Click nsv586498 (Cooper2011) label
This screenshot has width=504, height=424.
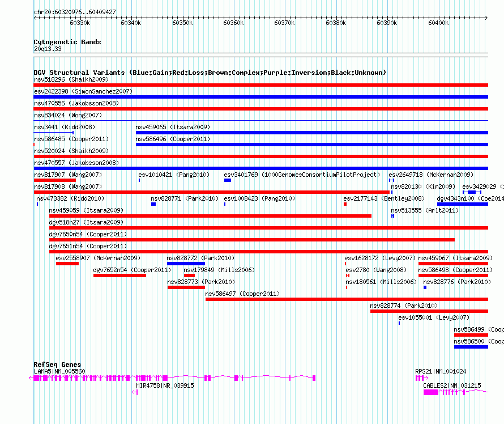pos(455,270)
